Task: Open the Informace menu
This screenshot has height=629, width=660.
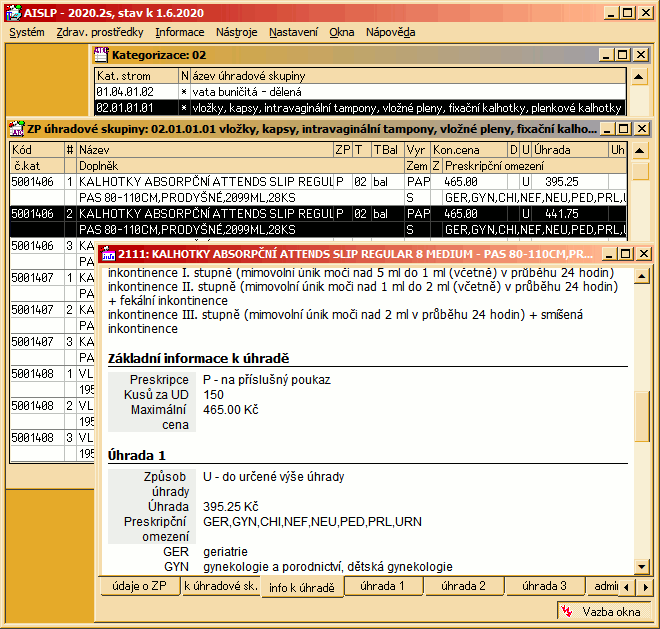Action: (180, 32)
